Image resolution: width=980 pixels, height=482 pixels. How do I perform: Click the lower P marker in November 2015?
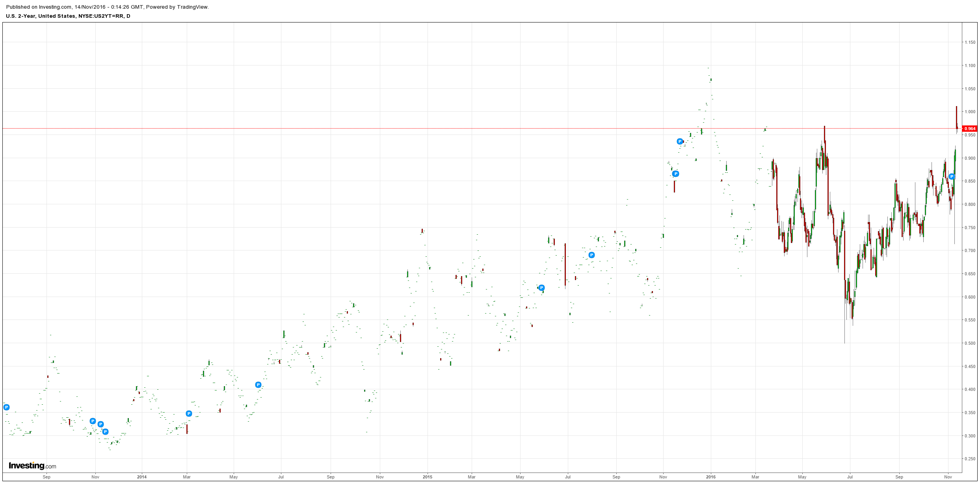click(x=676, y=174)
